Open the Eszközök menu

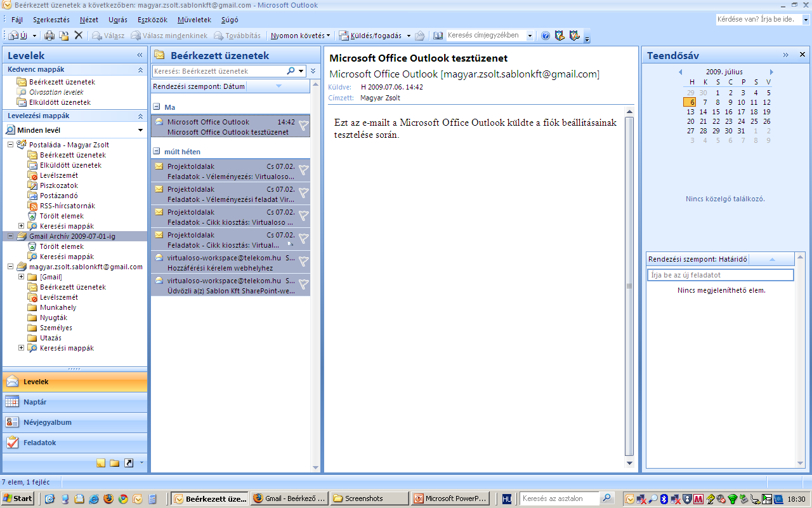coord(153,20)
